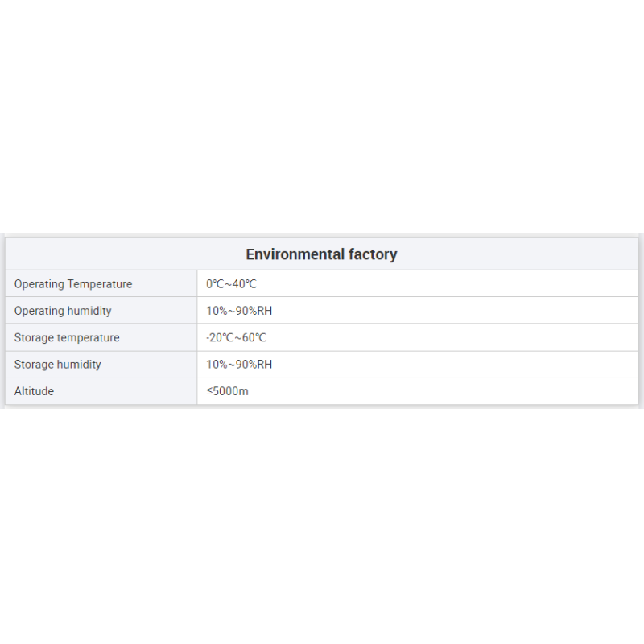
Task: Click the word factory in the header
Action: click(373, 255)
